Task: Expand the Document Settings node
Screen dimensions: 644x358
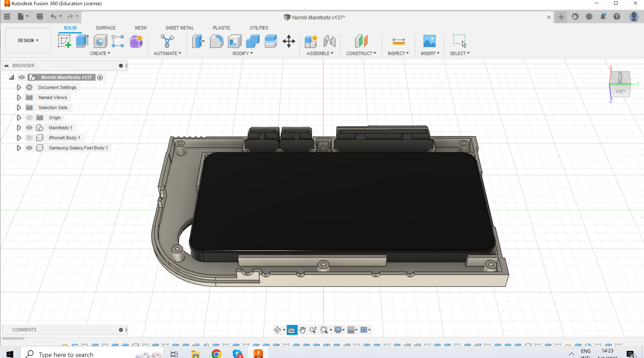Action: (19, 87)
